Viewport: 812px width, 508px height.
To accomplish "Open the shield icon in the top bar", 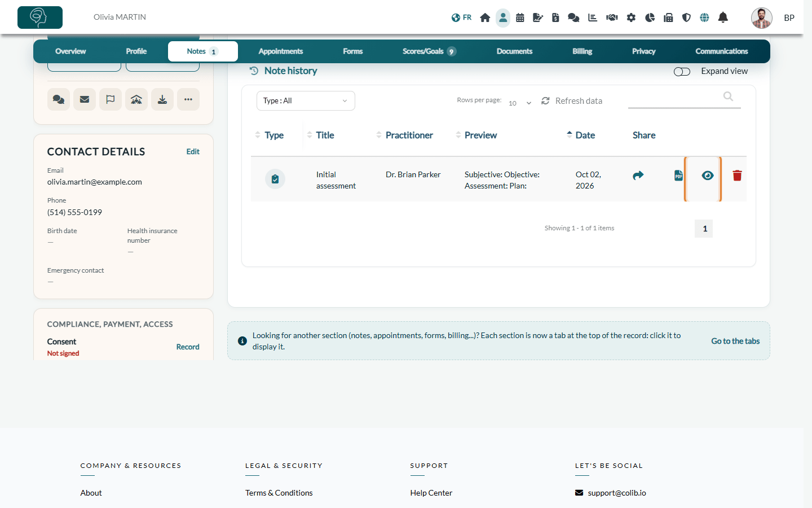I will [x=686, y=17].
